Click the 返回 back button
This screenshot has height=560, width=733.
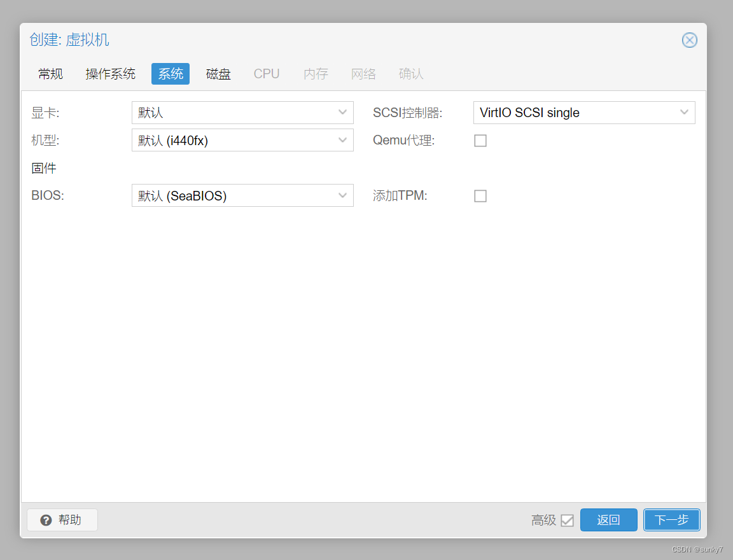pyautogui.click(x=608, y=520)
